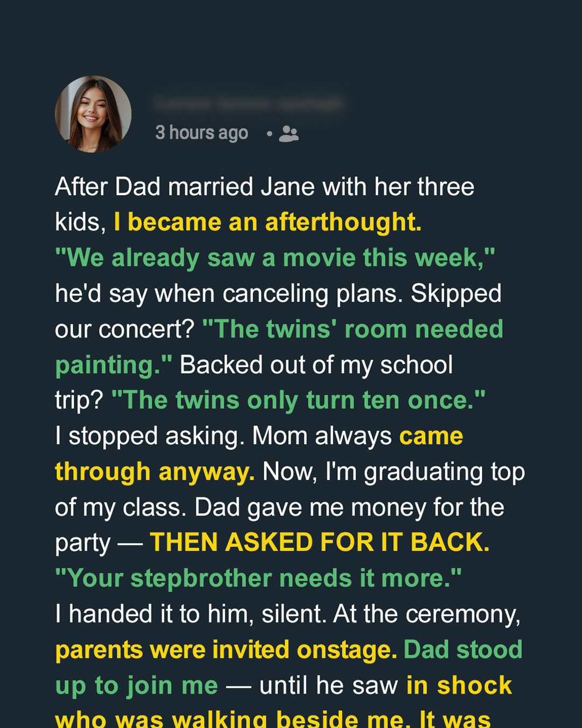Click "parents were invited onstage." text
Image resolution: width=582 pixels, height=728 pixels.
point(226,650)
